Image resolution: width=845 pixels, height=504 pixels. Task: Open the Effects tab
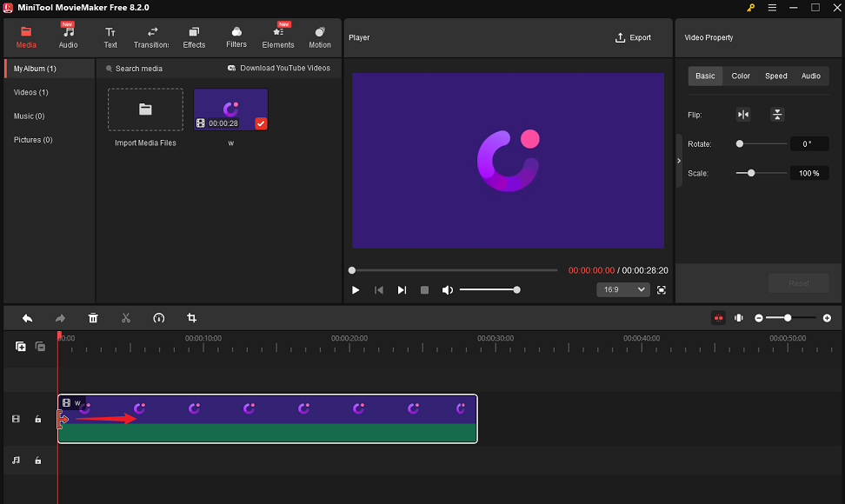pos(194,37)
